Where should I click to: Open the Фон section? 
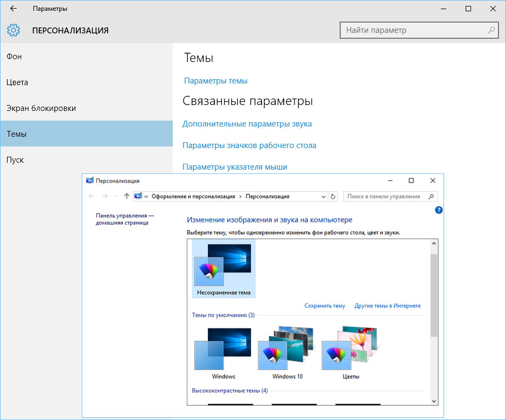(x=87, y=57)
